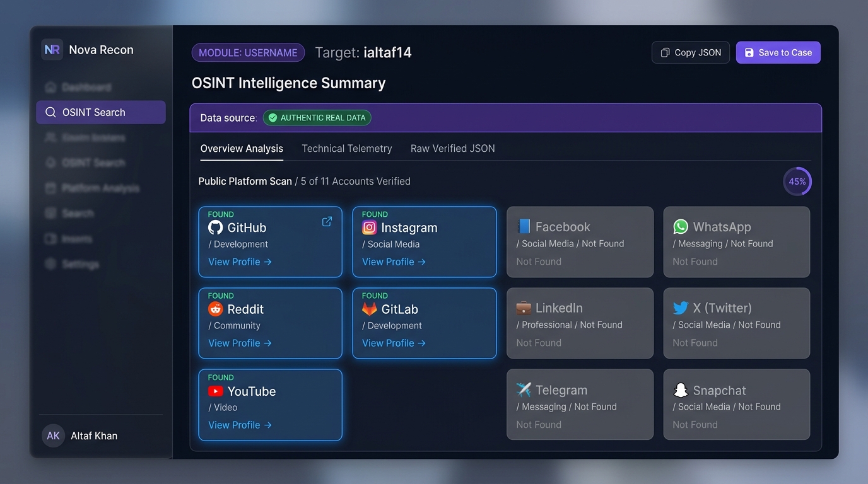Click the Reddit alien icon

pos(216,309)
